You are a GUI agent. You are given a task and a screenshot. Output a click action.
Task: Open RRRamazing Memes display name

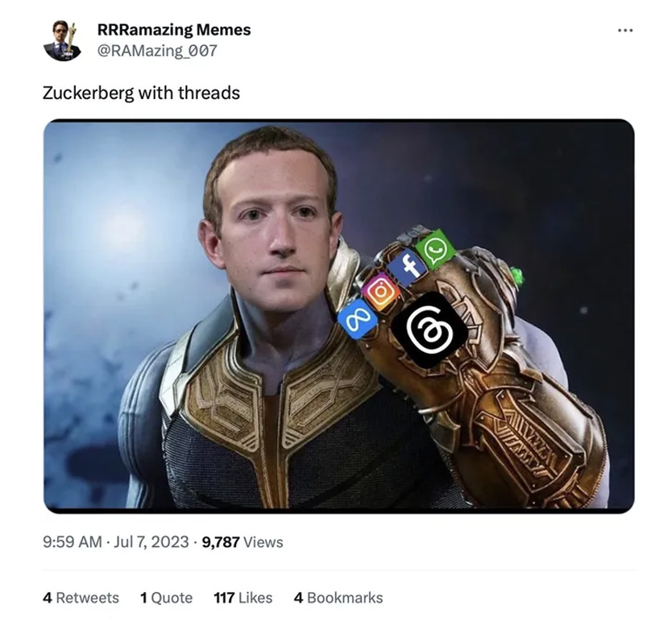(x=174, y=30)
